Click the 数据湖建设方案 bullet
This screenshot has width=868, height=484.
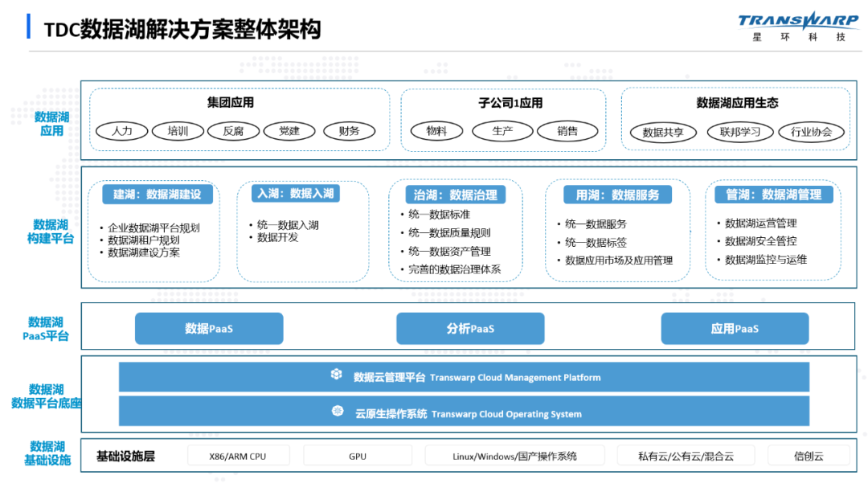click(143, 252)
